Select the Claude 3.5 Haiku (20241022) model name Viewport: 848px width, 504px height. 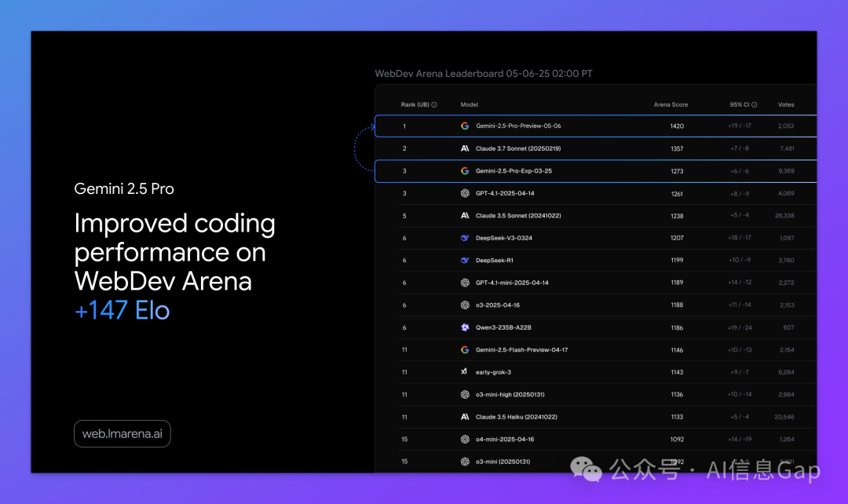pos(517,417)
